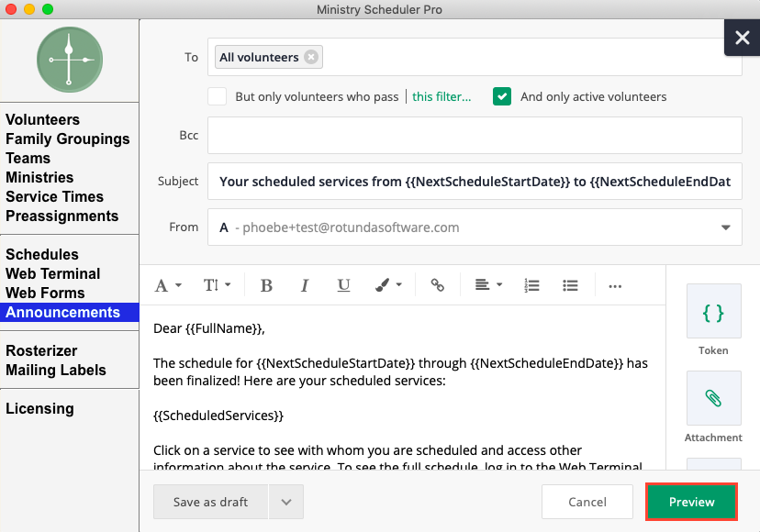The image size is (760, 532).
Task: Save the announcement as draft
Action: click(210, 502)
